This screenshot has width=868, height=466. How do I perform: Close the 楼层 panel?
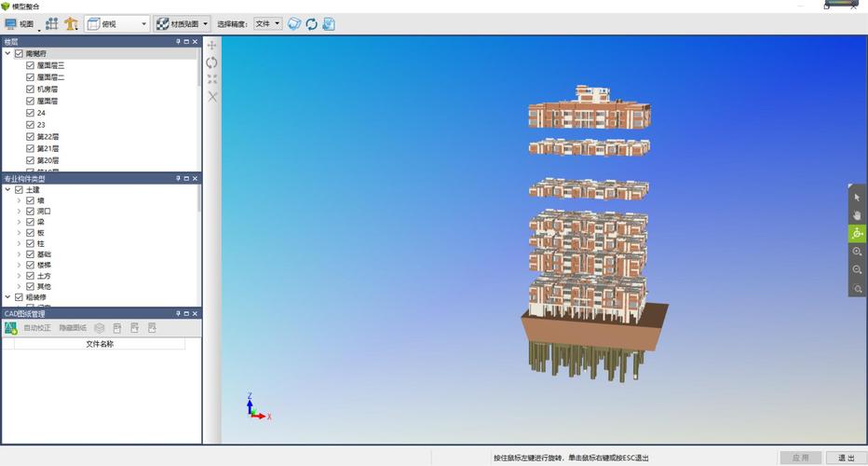[x=195, y=42]
